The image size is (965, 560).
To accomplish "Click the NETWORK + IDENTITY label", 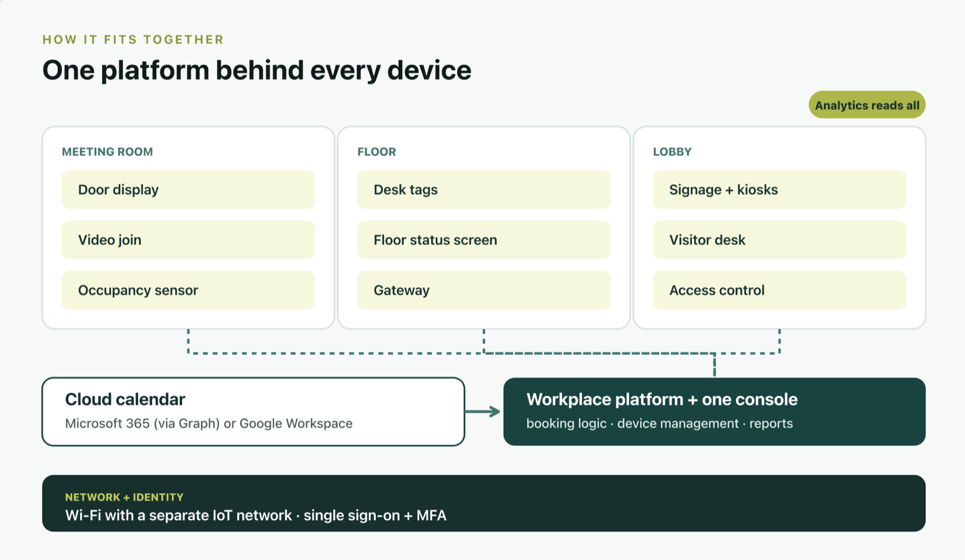I will coord(124,497).
